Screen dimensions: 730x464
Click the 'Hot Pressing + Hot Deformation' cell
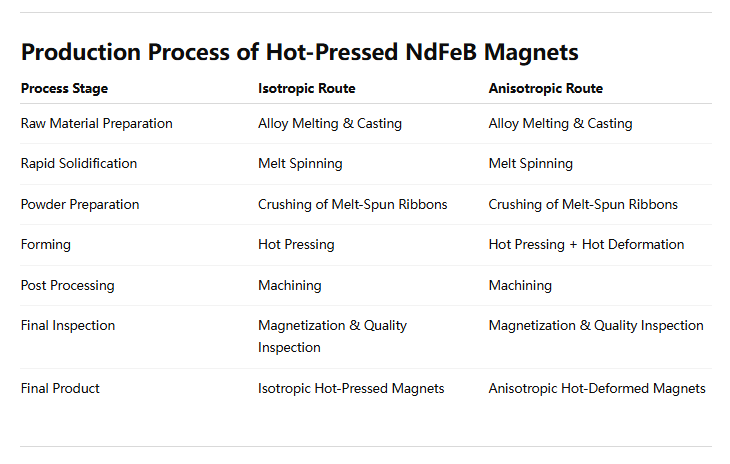pyautogui.click(x=586, y=244)
